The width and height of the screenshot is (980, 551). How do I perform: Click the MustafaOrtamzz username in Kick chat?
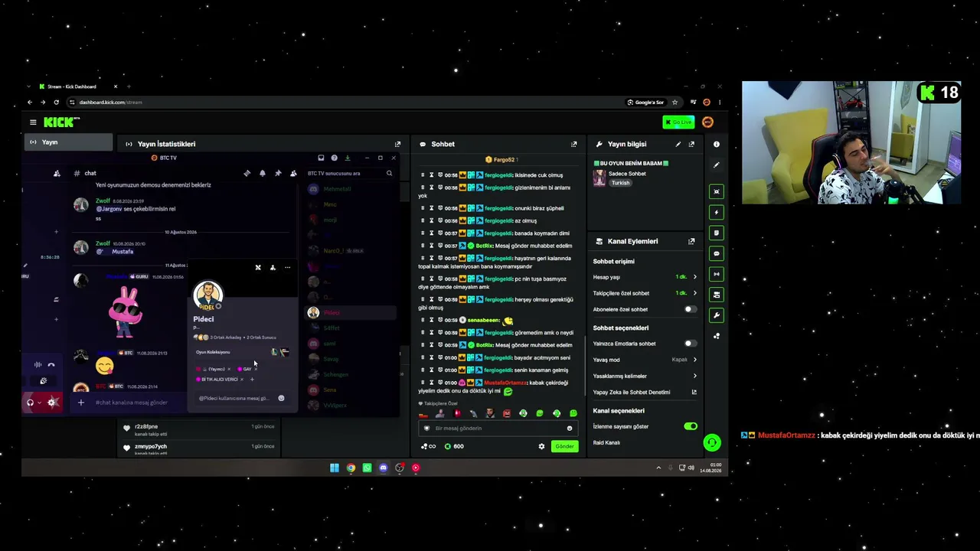point(505,383)
